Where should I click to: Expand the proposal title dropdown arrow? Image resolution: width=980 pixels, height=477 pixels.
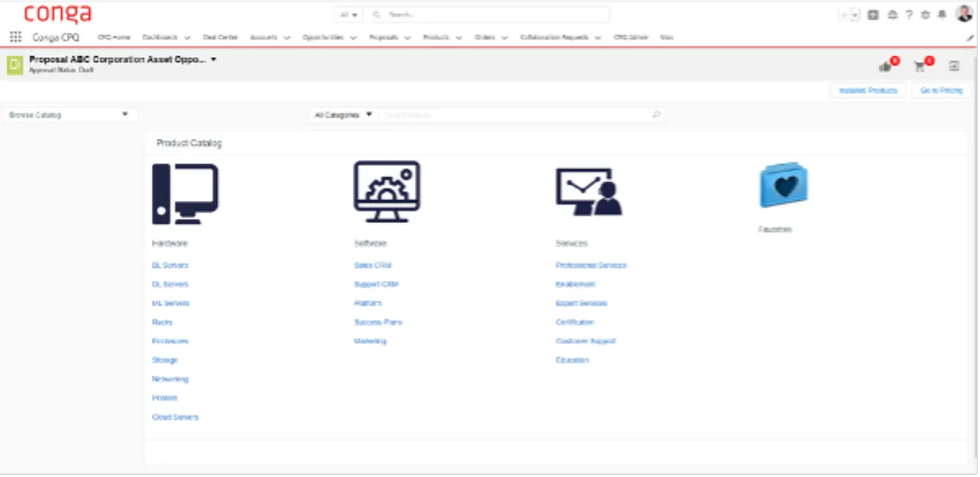(213, 60)
